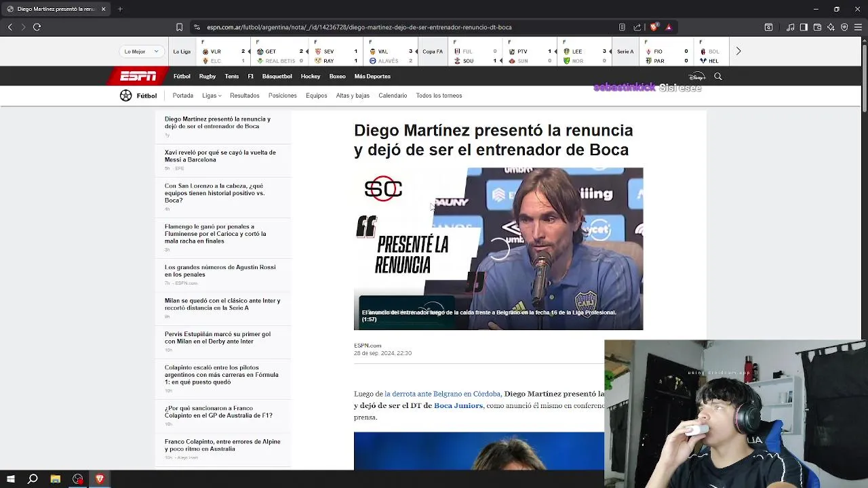
Task: Bookmark this page with the bookmark icon
Action: (179, 27)
